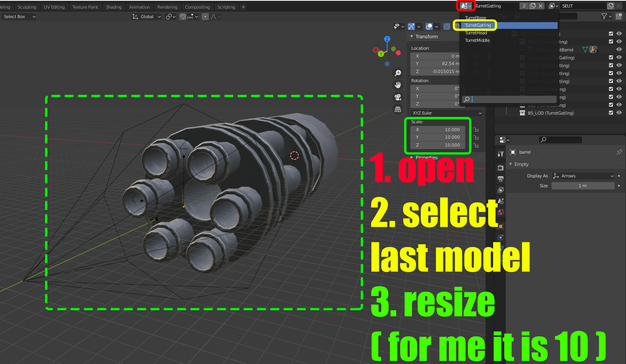Select TurretGatling in the scene list
This screenshot has height=364, width=626.
coord(509,25)
